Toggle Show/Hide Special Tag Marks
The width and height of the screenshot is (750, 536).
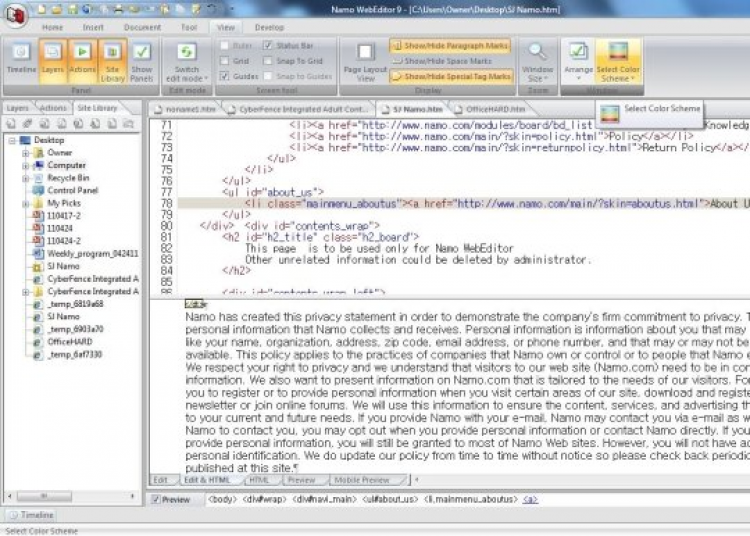[x=452, y=77]
